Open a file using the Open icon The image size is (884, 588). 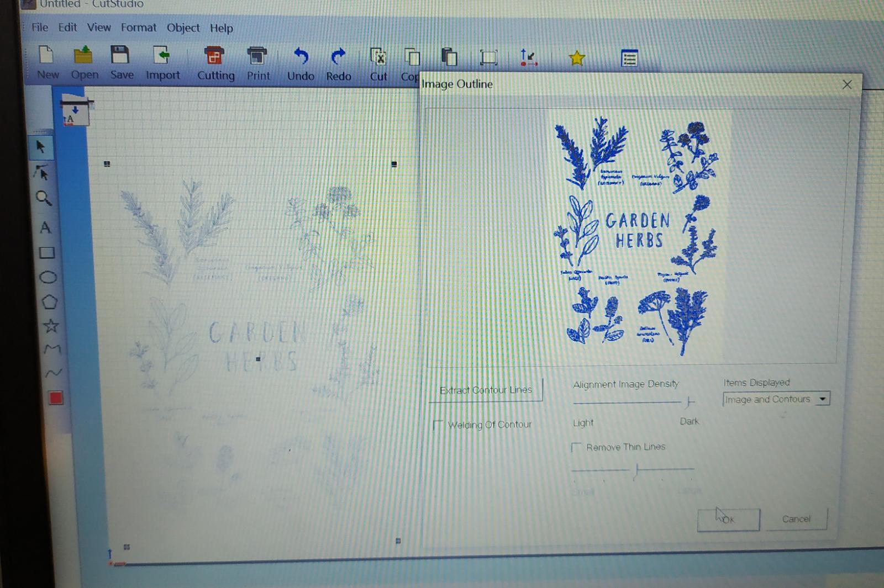pyautogui.click(x=84, y=63)
